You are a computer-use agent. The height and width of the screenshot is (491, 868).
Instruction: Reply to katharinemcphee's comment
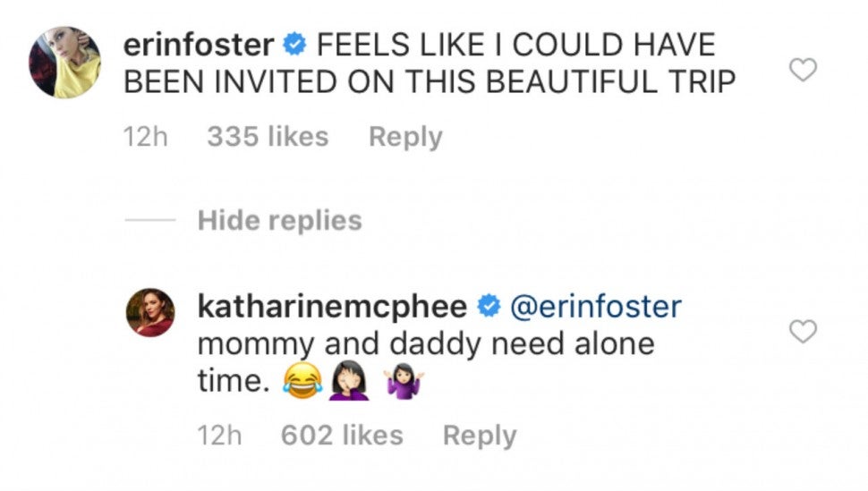click(x=480, y=436)
